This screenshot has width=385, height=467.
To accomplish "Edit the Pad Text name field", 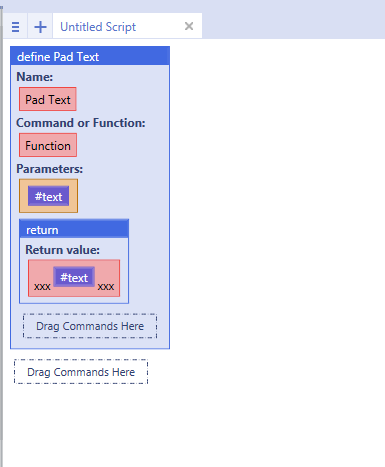I will point(48,99).
